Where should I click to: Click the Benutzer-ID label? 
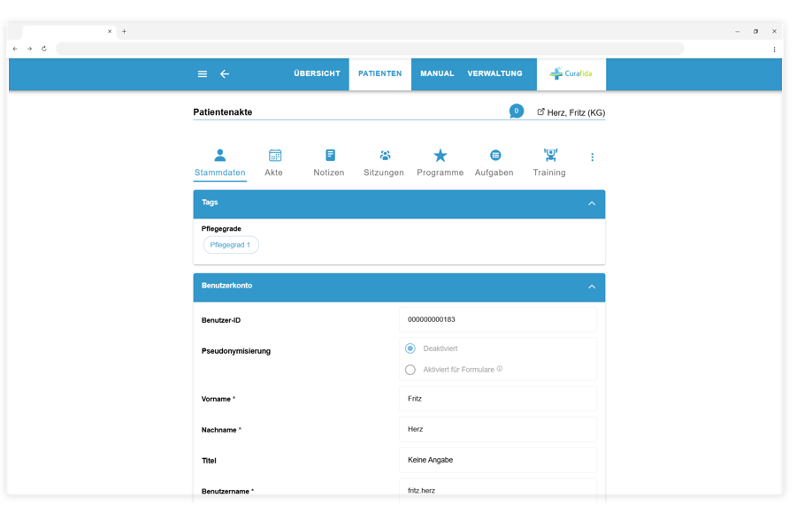pos(221,320)
